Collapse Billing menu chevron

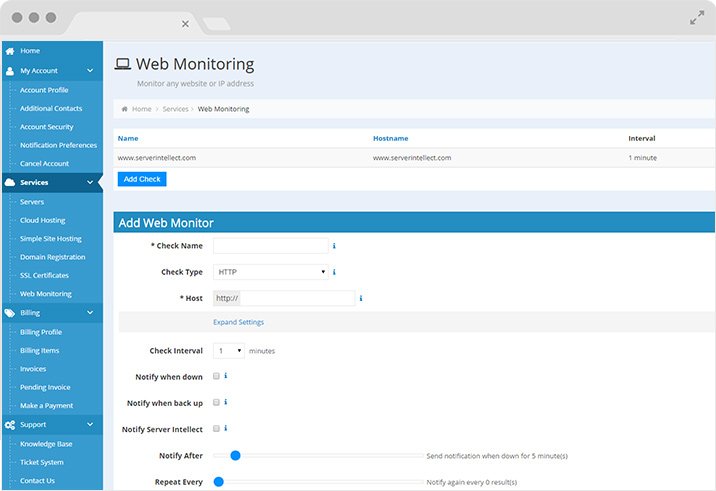pyautogui.click(x=90, y=313)
